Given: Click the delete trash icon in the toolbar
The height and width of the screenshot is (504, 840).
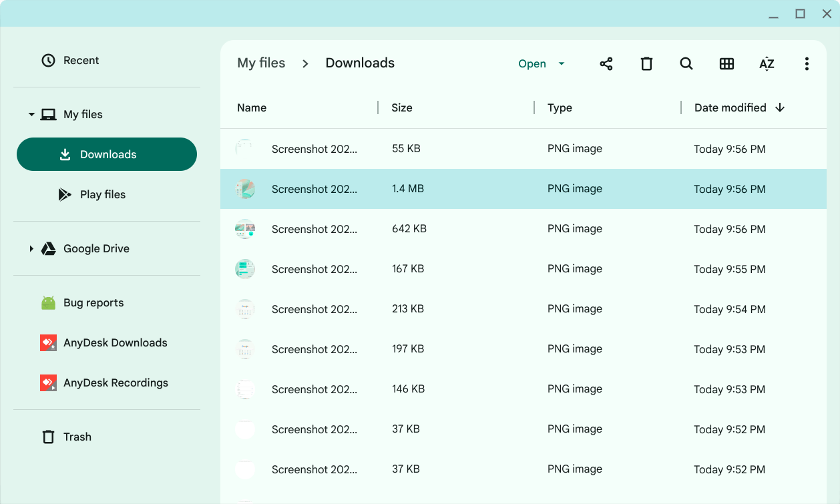Looking at the screenshot, I should (x=646, y=63).
